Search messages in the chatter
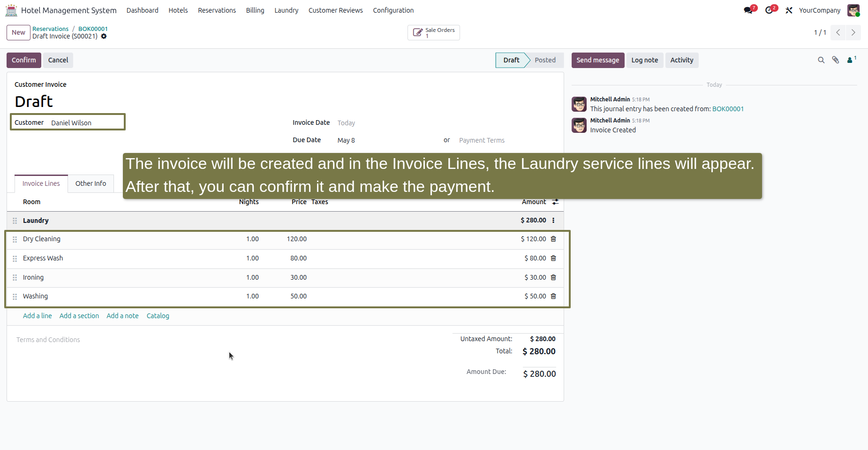The height and width of the screenshot is (450, 868). (x=821, y=60)
